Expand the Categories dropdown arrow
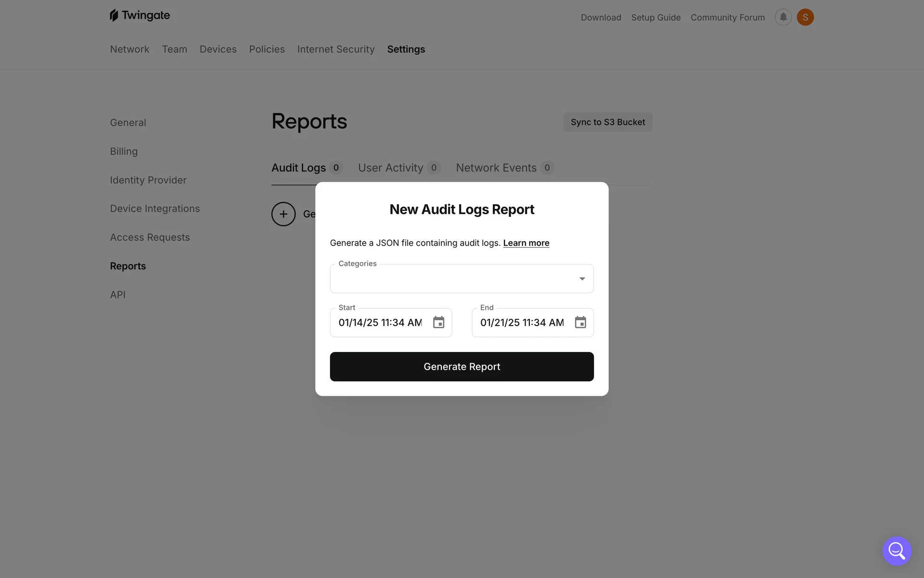The height and width of the screenshot is (578, 924). [582, 279]
